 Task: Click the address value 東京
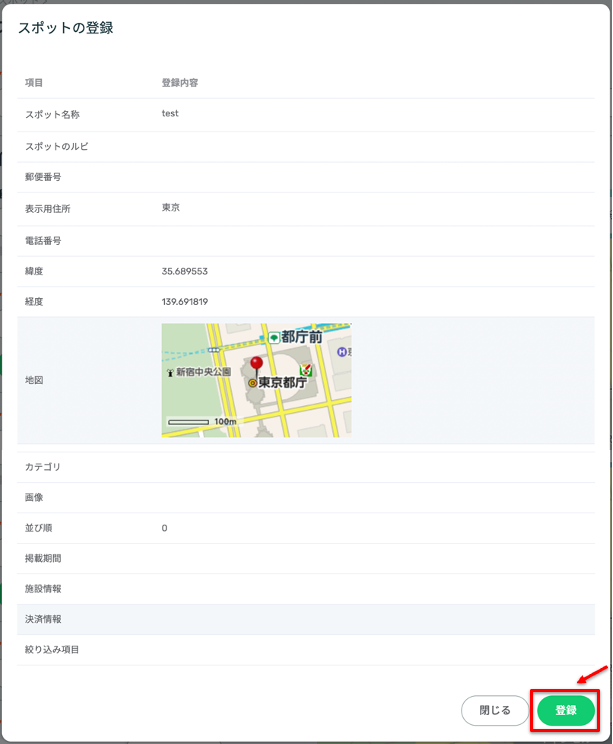click(171, 207)
